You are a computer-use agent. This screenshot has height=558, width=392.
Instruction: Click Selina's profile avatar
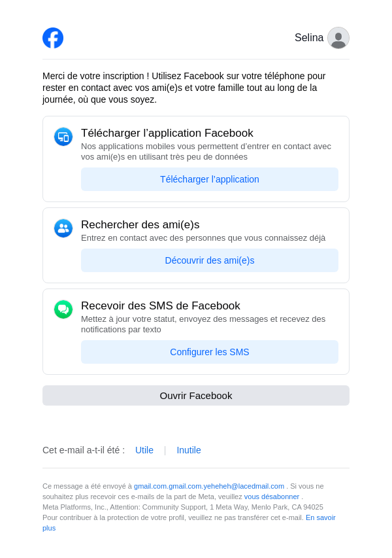pos(338,38)
